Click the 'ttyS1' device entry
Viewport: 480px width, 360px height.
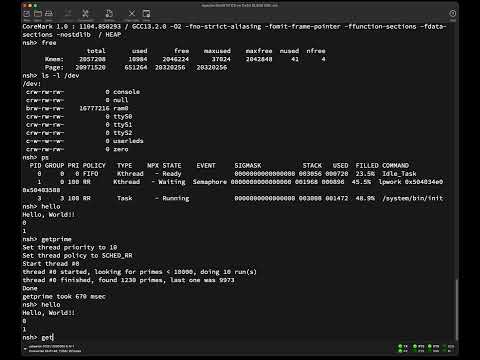[x=123, y=124]
